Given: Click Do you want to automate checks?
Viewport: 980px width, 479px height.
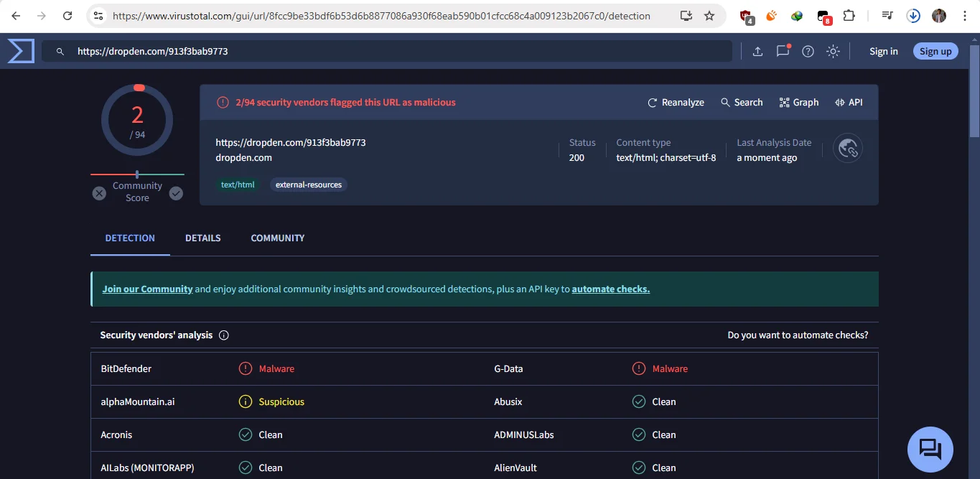Looking at the screenshot, I should click(x=798, y=335).
